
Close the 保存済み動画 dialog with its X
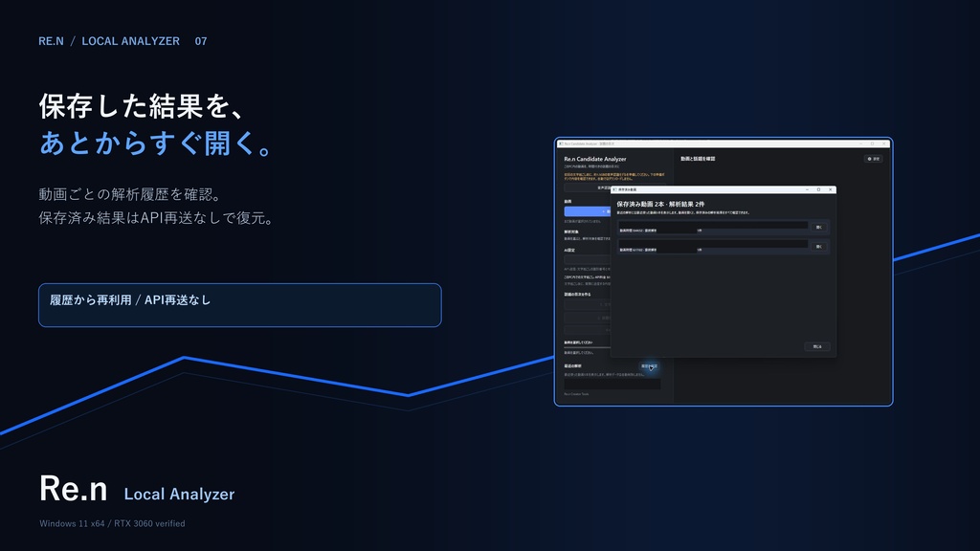830,189
